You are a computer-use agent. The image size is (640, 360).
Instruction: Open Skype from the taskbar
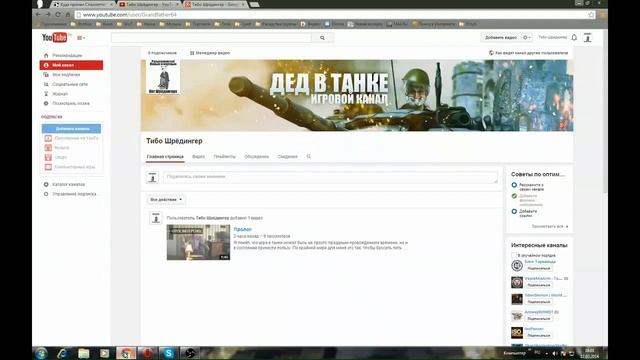[x=169, y=353]
